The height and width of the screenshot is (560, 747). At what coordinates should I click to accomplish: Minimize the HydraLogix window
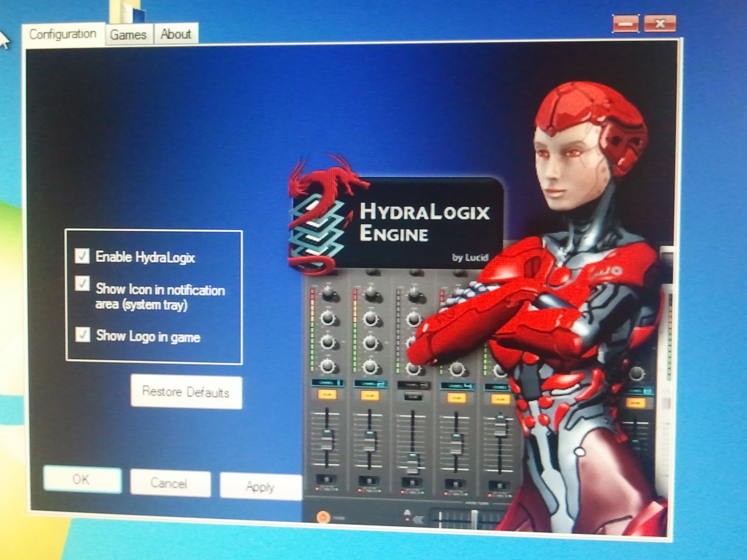(x=625, y=24)
